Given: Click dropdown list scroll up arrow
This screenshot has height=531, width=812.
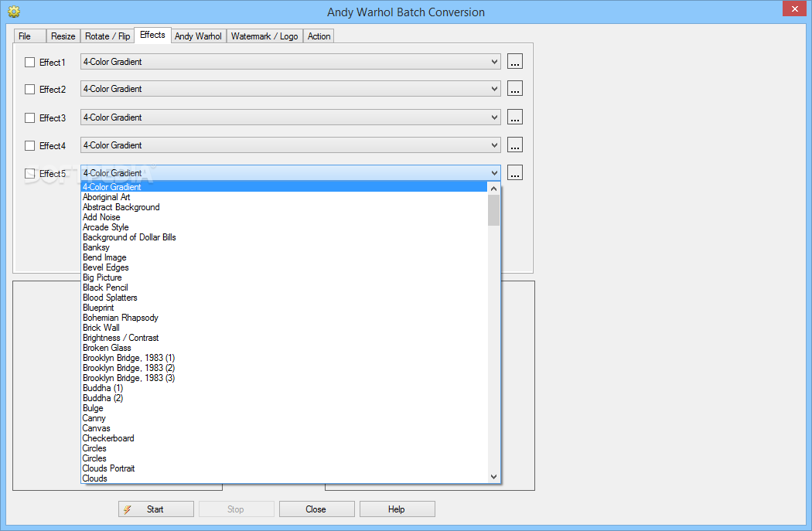Looking at the screenshot, I should [x=493, y=189].
